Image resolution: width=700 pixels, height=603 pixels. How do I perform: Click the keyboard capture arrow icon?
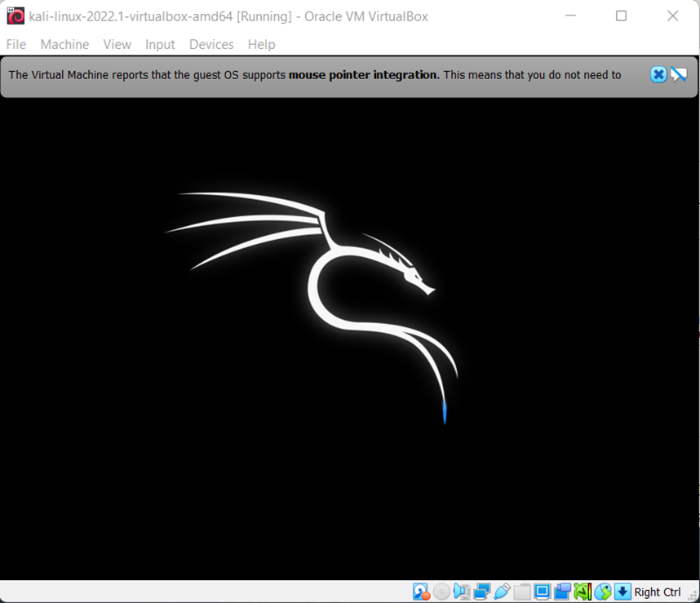(622, 592)
